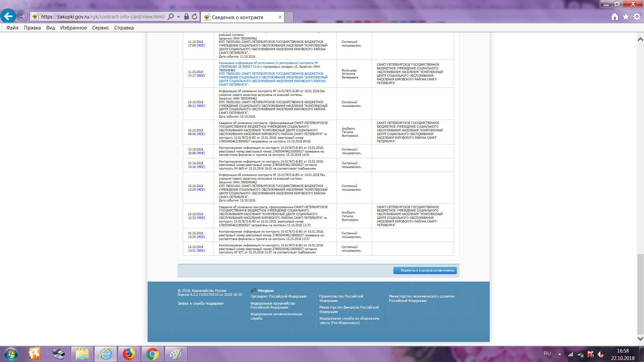Click the refresh page icon
Screen dimensions: 644x362
coord(195,17)
